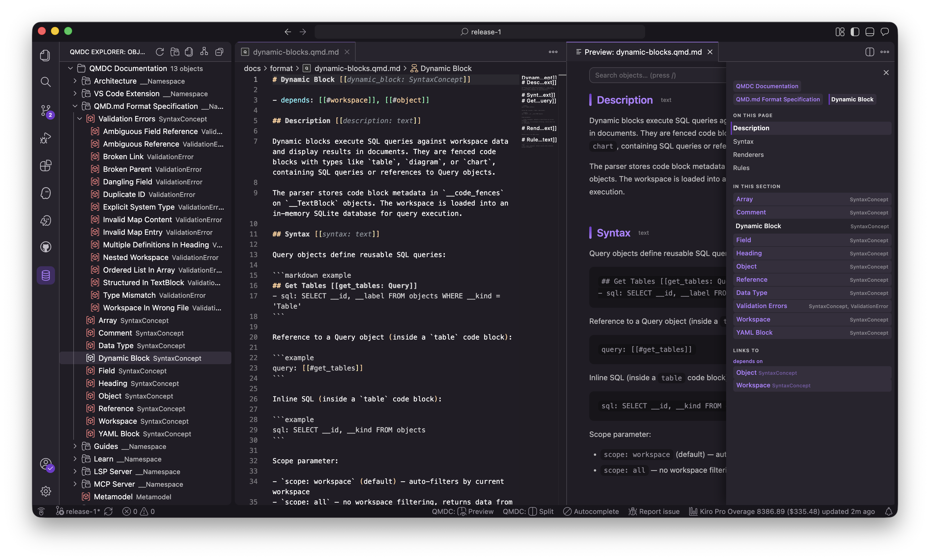This screenshot has height=560, width=930.
Task: Collapse QMD.md Format Specification namespace
Action: (x=75, y=106)
